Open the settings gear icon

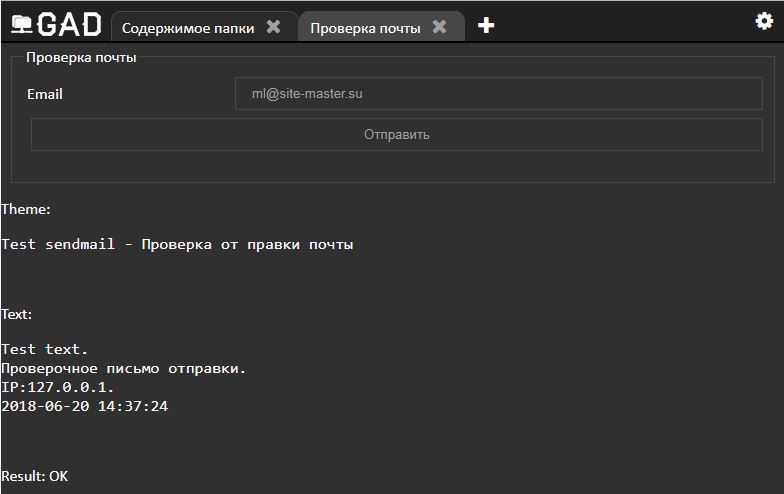tap(764, 21)
